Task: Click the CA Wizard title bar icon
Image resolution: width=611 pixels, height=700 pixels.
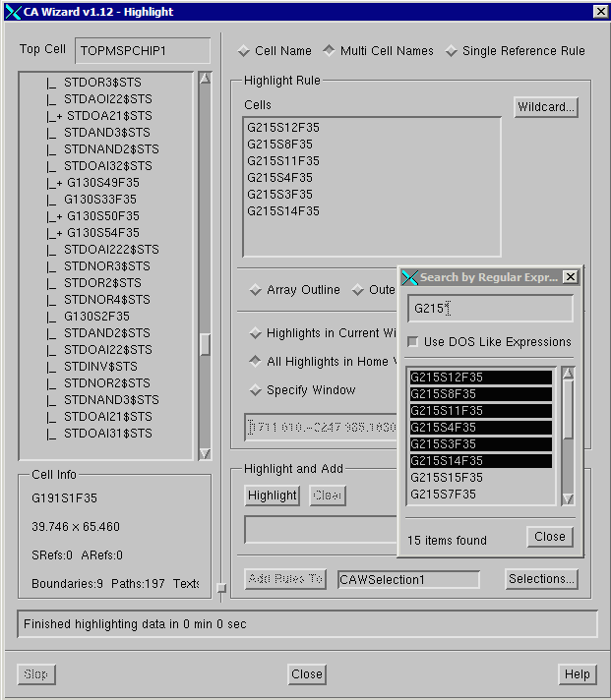Action: (x=13, y=12)
